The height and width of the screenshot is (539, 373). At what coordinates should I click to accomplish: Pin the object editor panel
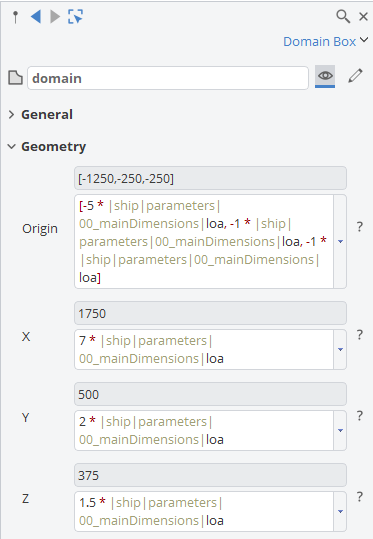click(x=15, y=16)
